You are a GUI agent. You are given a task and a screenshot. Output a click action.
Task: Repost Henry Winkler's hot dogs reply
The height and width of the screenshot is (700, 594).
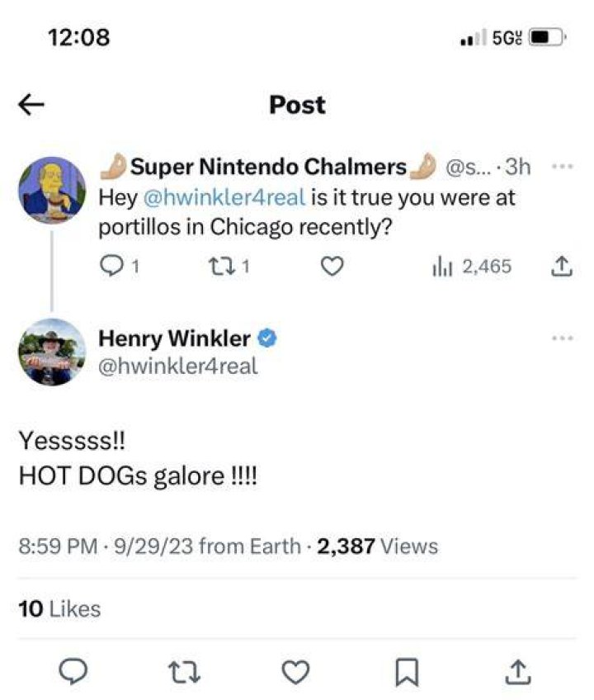coord(184,672)
